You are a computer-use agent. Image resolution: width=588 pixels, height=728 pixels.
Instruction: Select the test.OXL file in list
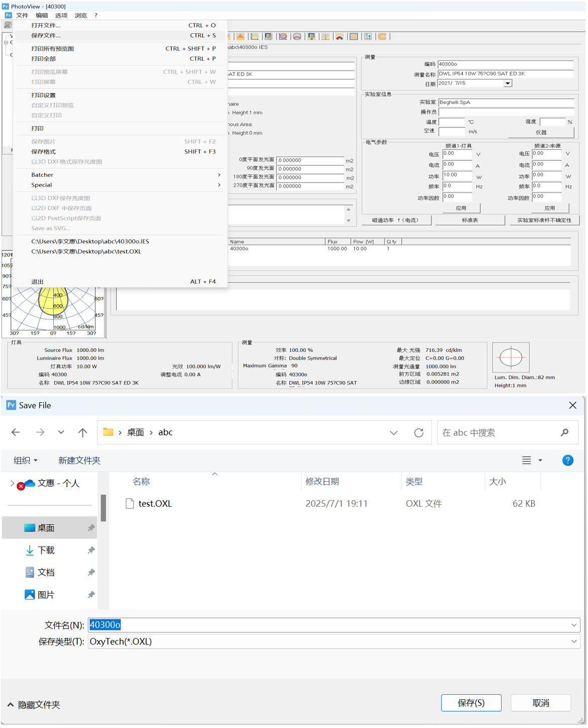pos(155,504)
